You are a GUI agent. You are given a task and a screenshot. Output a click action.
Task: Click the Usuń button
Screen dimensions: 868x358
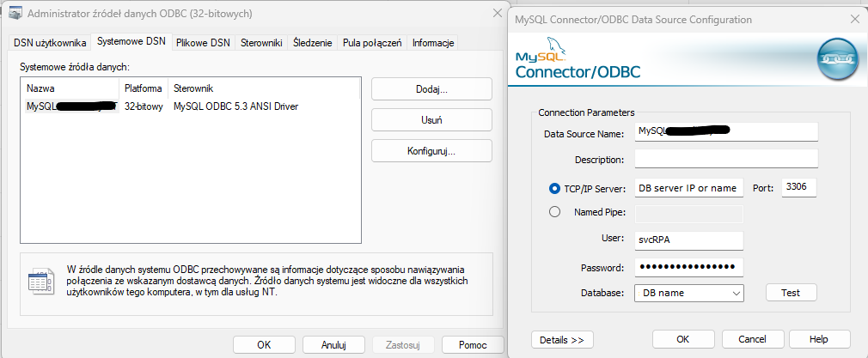(x=431, y=120)
